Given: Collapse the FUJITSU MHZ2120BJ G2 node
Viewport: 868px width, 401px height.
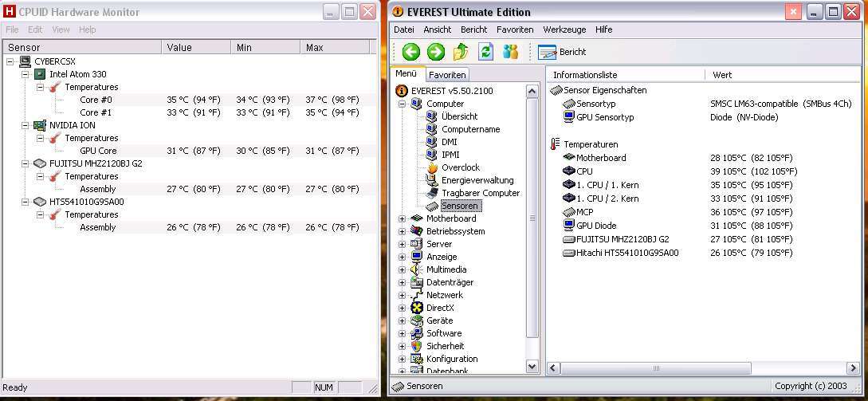Looking at the screenshot, I should [x=25, y=163].
